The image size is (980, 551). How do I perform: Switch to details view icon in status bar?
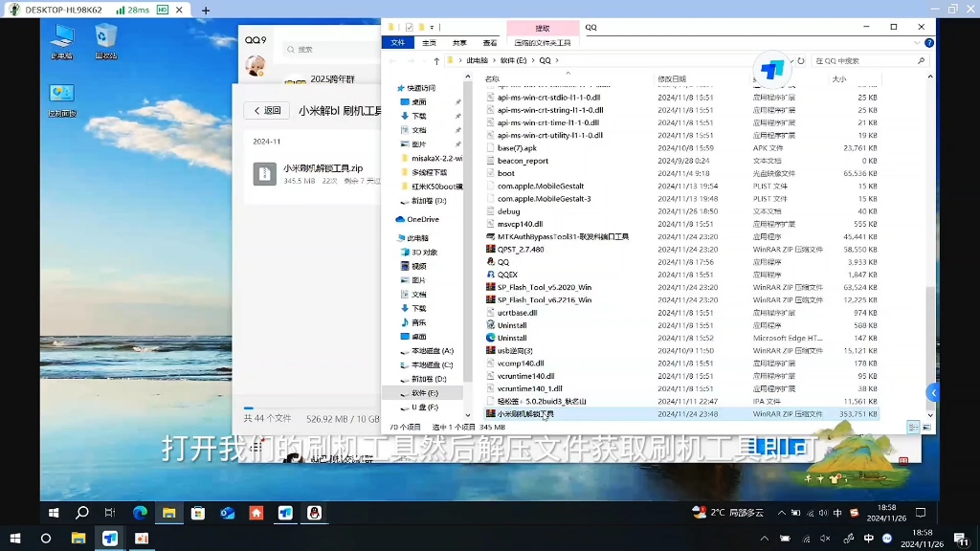(x=913, y=428)
